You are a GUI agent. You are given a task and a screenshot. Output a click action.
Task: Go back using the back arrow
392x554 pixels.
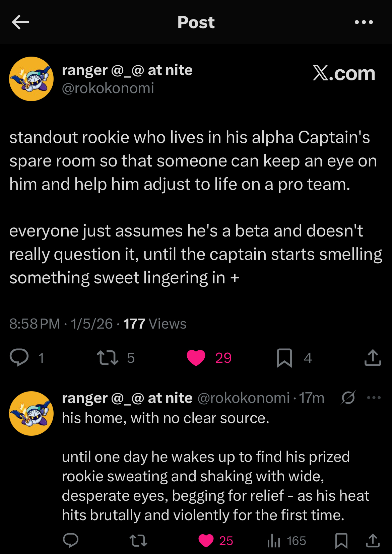pyautogui.click(x=20, y=22)
